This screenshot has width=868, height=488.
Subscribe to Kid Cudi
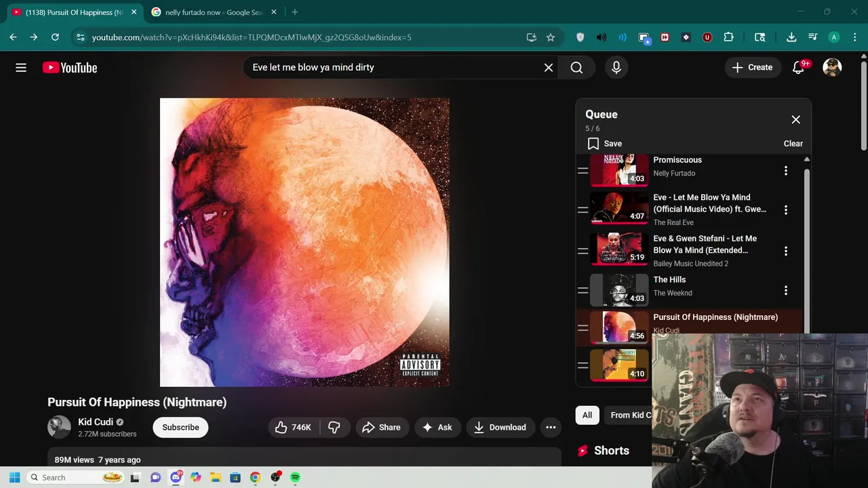click(180, 428)
